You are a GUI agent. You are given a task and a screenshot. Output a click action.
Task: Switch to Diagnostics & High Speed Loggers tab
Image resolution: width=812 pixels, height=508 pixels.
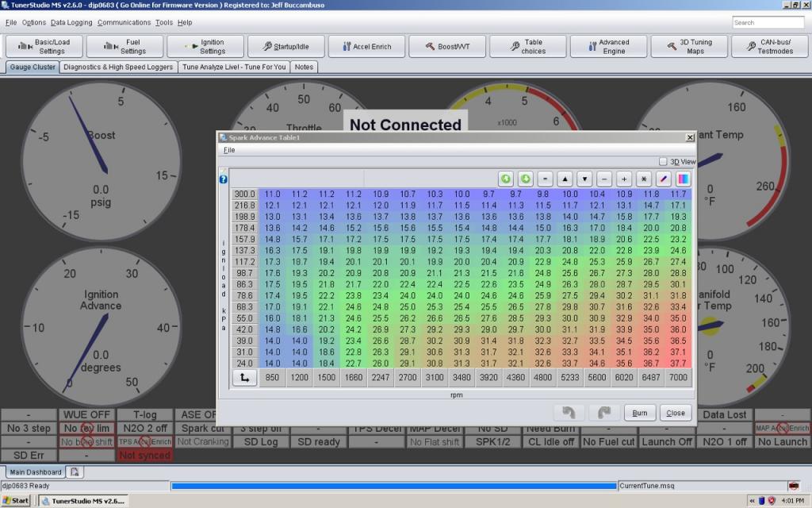118,67
